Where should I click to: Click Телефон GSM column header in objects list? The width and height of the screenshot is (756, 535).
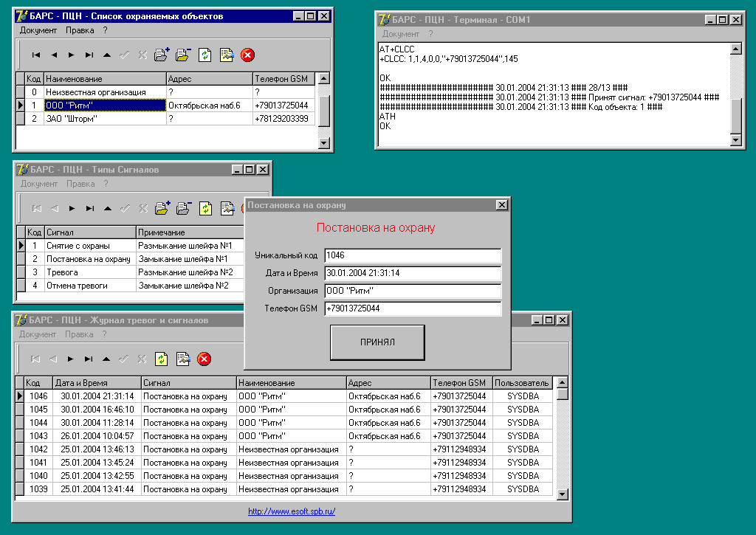[x=284, y=79]
